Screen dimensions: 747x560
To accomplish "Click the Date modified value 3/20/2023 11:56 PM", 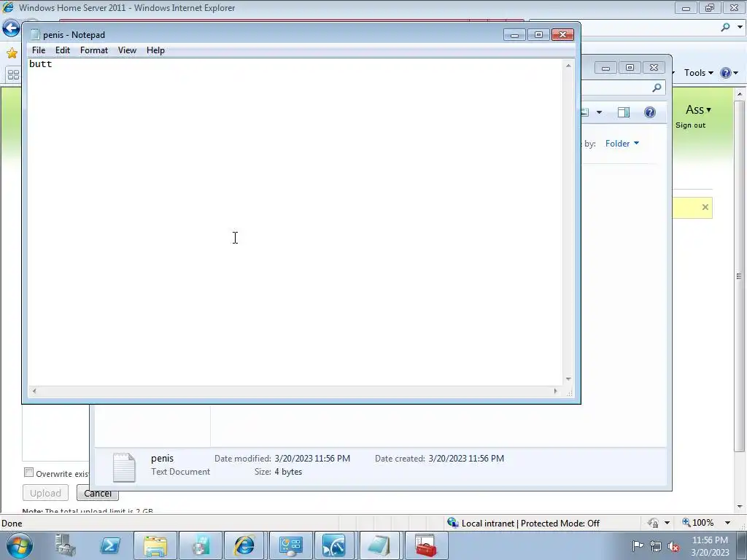I will pos(312,459).
